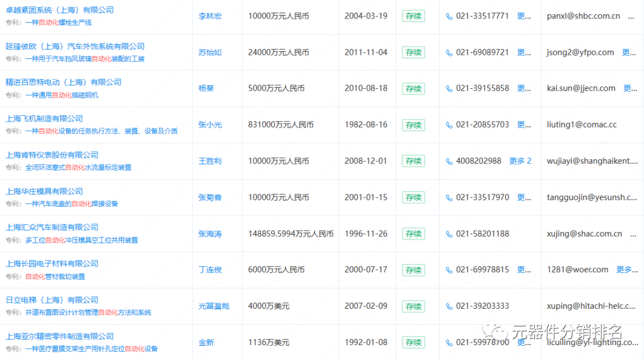Select capital value 4000万美元
The image size is (644, 360).
(269, 306)
